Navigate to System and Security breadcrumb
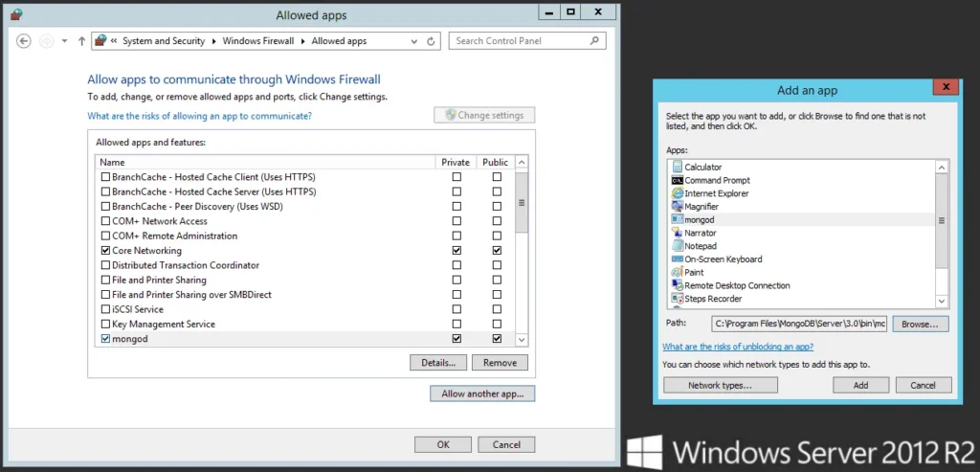The height and width of the screenshot is (472, 980). [x=164, y=41]
